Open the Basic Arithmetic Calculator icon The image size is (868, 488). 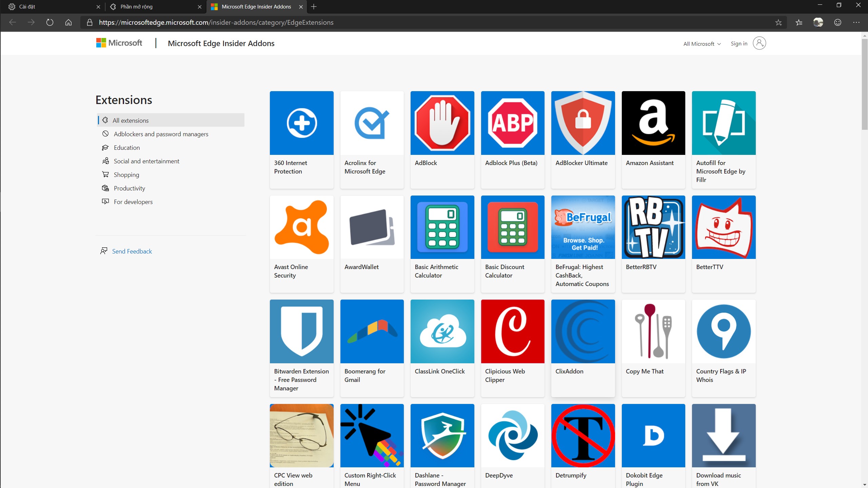(x=442, y=227)
